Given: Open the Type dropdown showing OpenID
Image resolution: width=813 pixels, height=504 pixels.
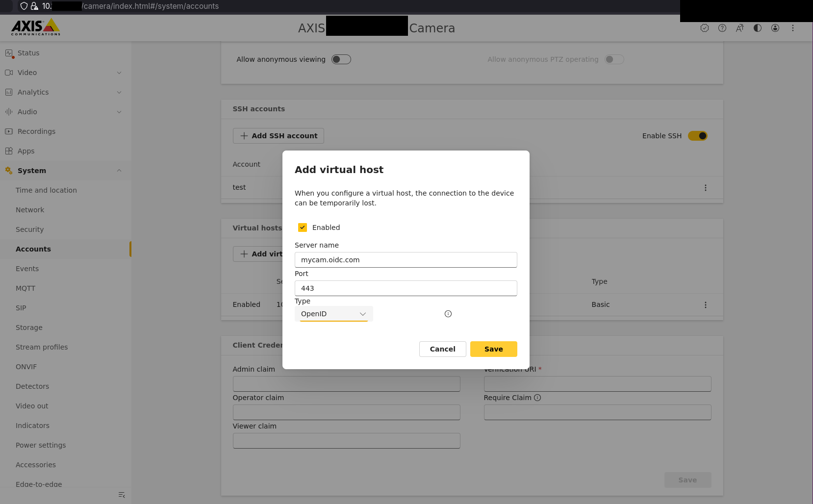Looking at the screenshot, I should (334, 313).
